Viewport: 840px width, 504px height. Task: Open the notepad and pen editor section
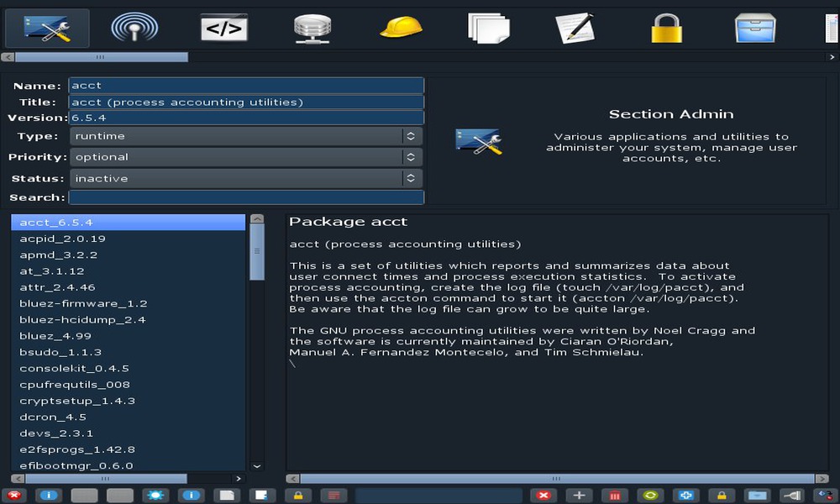(575, 29)
